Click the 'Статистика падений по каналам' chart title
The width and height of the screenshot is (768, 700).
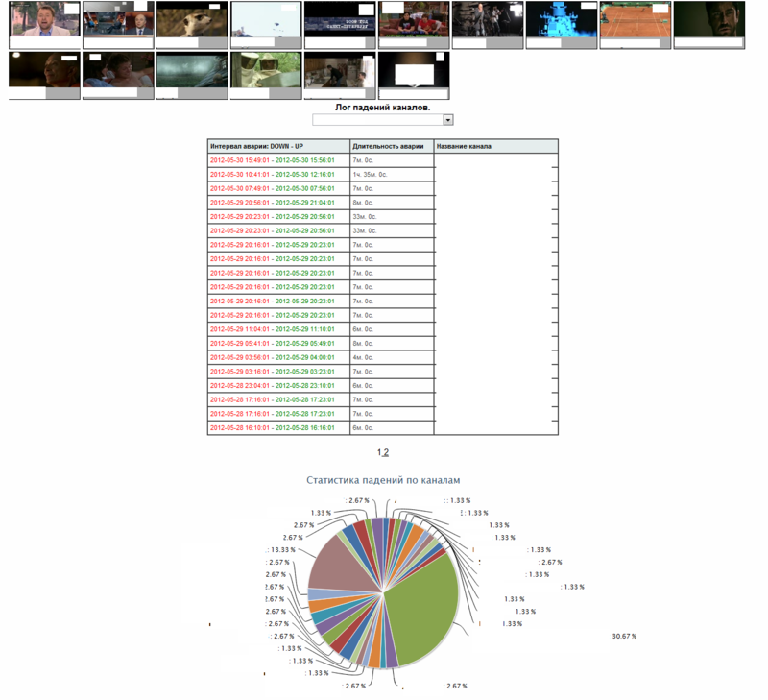(x=383, y=480)
